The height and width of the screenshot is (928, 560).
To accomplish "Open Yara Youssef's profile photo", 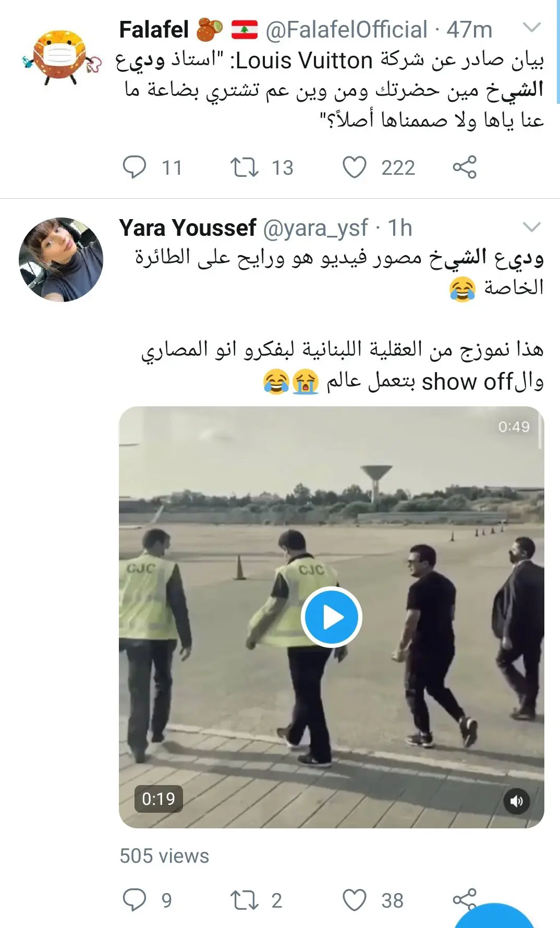I will (x=61, y=259).
